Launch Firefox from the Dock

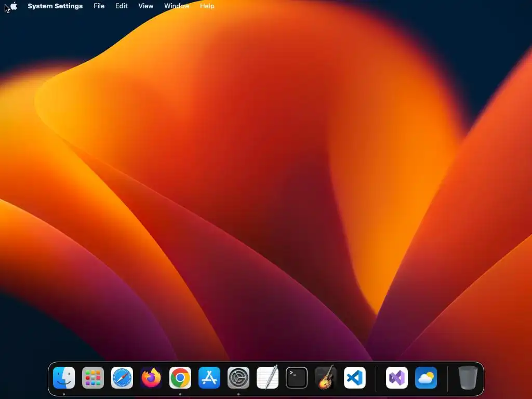click(x=151, y=378)
